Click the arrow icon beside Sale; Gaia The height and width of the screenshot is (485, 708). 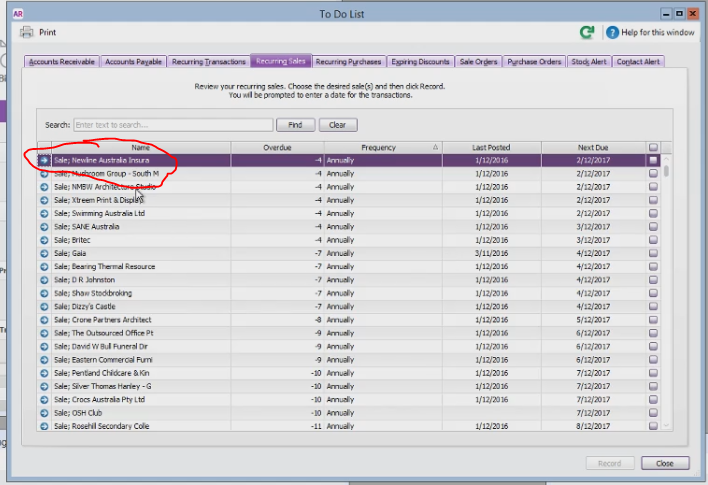tap(44, 253)
